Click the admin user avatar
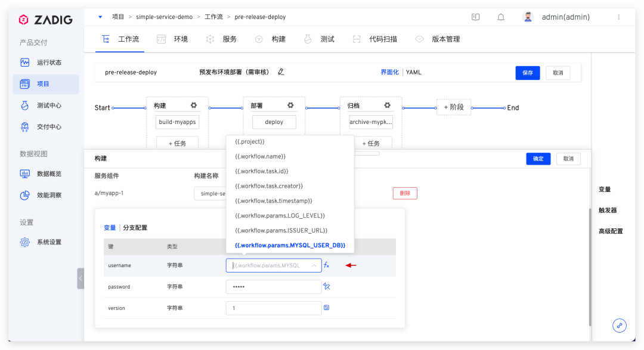The width and height of the screenshot is (644, 350). 528,17
